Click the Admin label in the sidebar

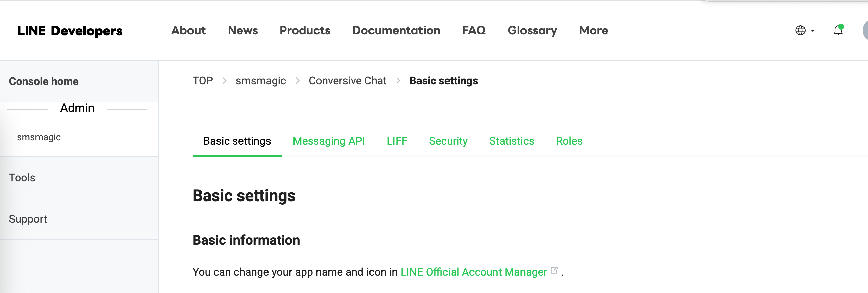tap(77, 108)
